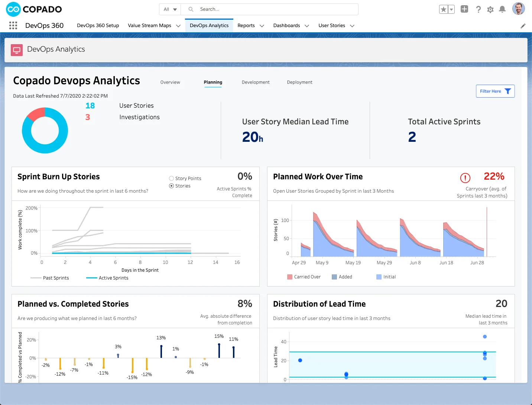532x405 pixels.
Task: Click the search magnifier icon
Action: [x=191, y=9]
